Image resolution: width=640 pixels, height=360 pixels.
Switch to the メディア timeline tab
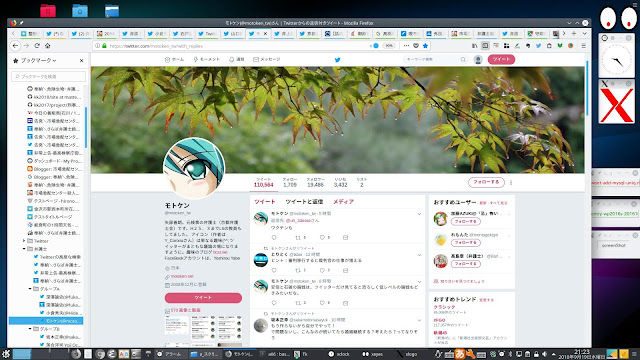click(x=343, y=202)
